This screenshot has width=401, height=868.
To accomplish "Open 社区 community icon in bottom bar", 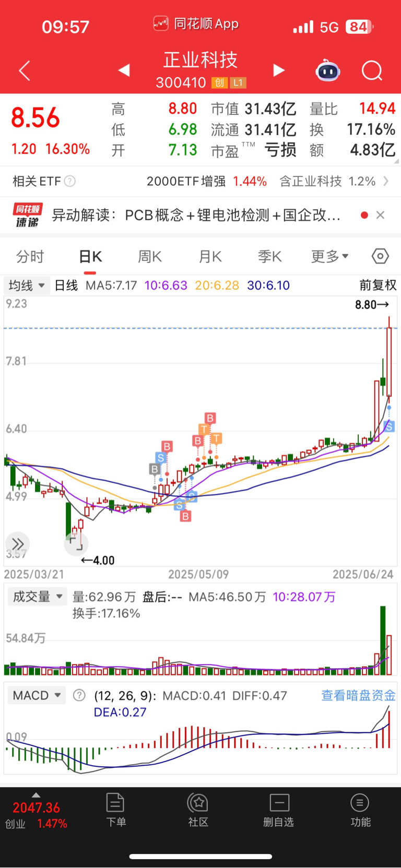I will 198,810.
